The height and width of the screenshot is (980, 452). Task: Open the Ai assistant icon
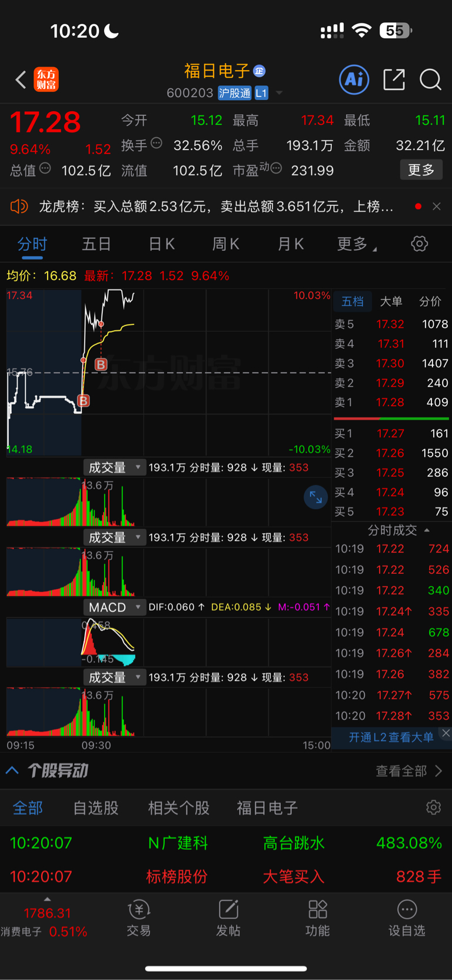coord(354,79)
